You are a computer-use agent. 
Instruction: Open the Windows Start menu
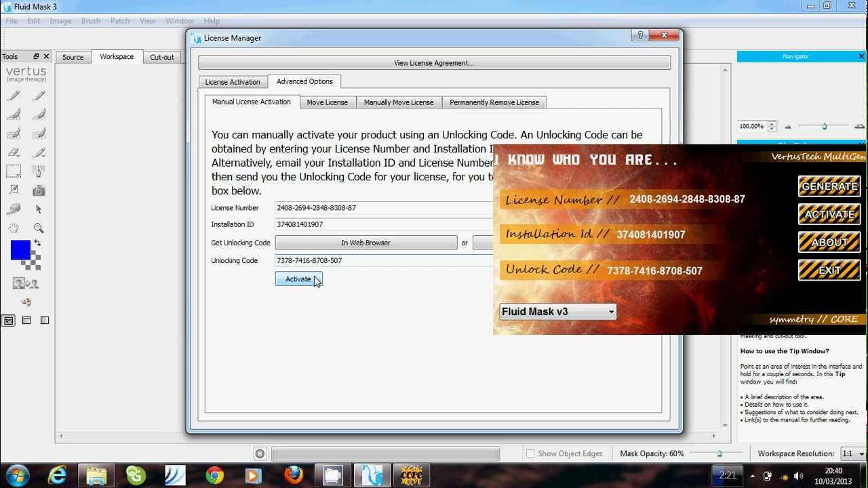pyautogui.click(x=16, y=475)
